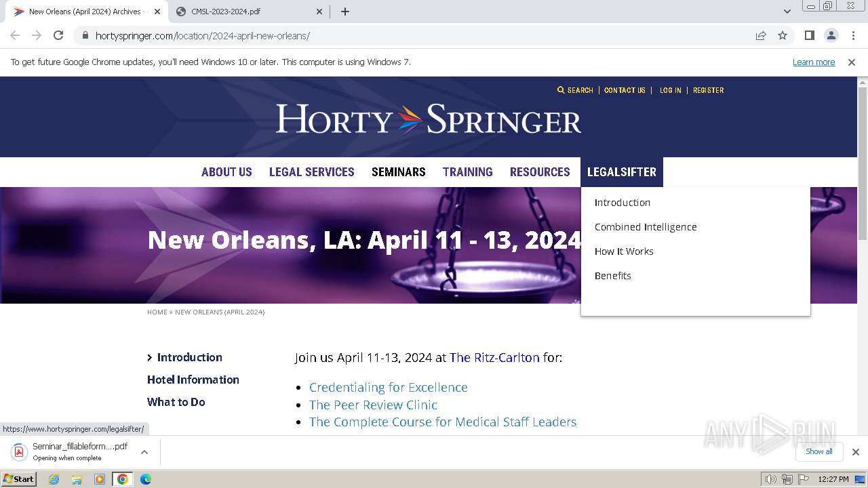Close the downloads shelf
Image resolution: width=868 pixels, height=488 pixels.
855,452
